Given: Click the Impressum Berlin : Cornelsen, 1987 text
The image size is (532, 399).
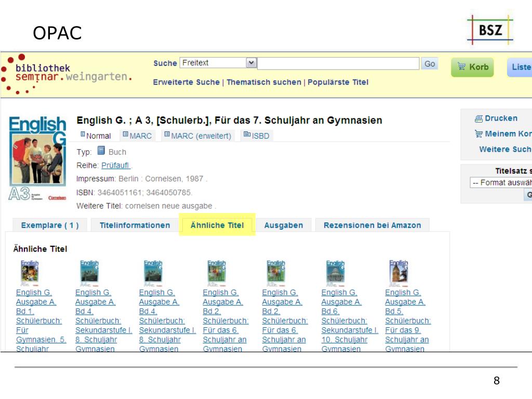Looking at the screenshot, I should 142,179.
